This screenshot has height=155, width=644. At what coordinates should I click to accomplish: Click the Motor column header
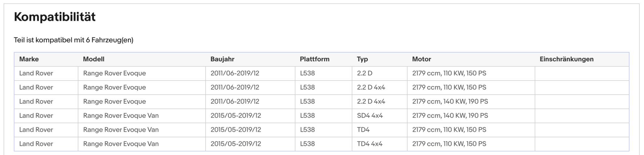421,59
